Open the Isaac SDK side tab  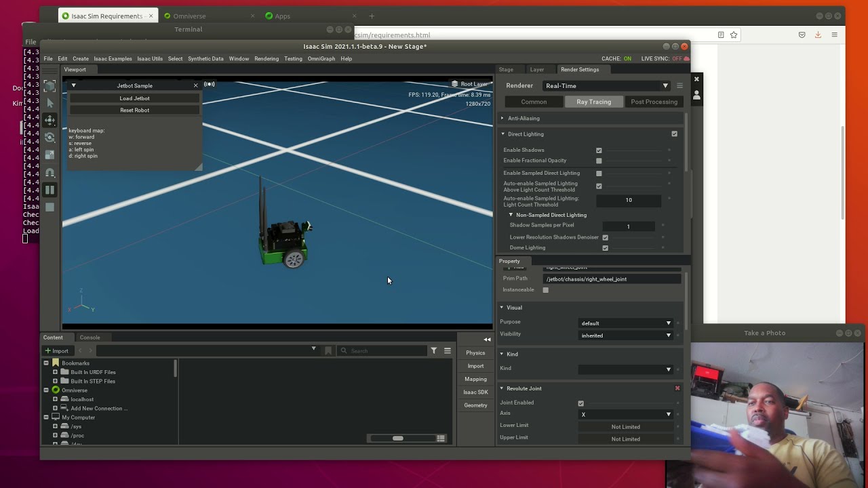[475, 392]
